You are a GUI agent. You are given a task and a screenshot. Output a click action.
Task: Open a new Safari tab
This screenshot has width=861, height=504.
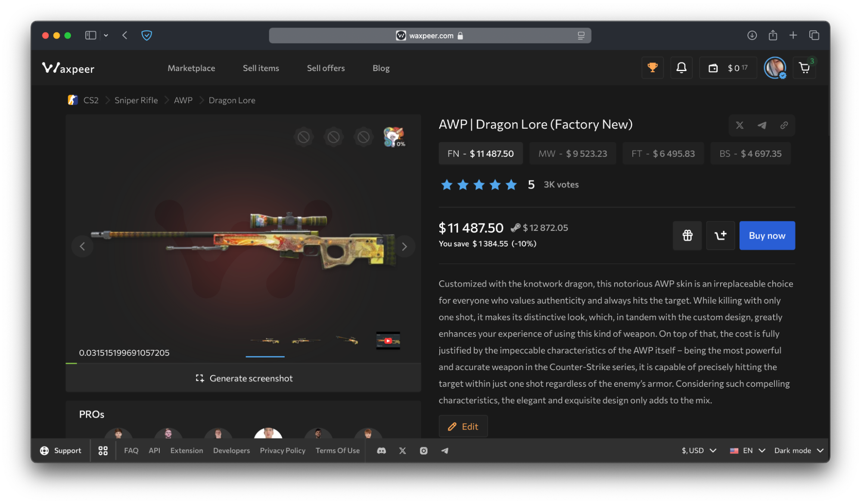[x=793, y=35]
